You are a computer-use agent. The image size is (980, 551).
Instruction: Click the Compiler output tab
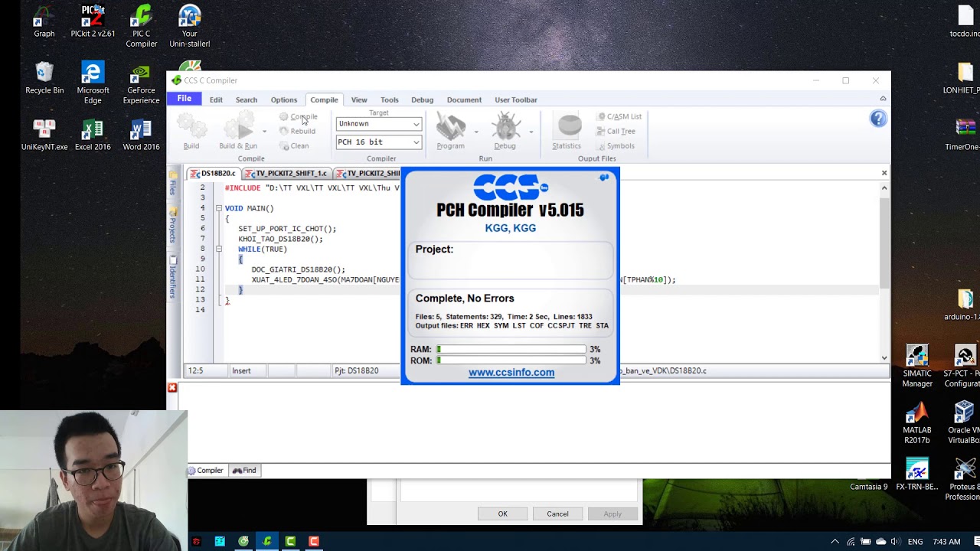pos(206,471)
